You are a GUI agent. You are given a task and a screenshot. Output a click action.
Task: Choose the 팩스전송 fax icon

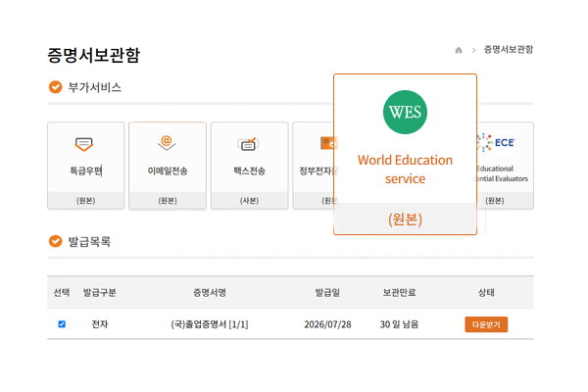point(248,144)
